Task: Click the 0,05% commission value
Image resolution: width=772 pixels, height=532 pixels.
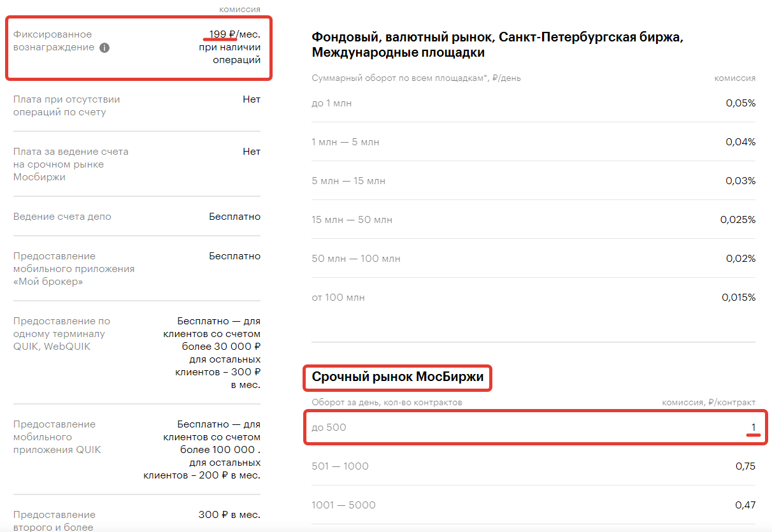Action: [740, 103]
